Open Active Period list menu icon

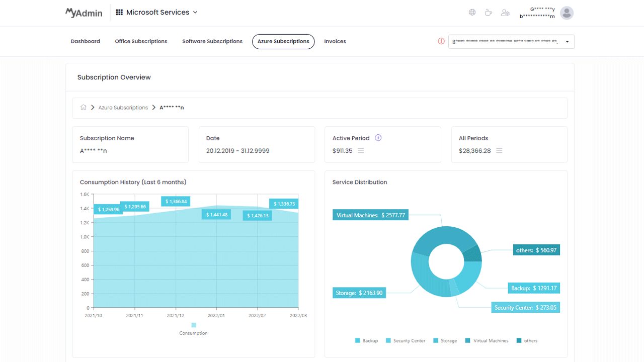(x=361, y=150)
